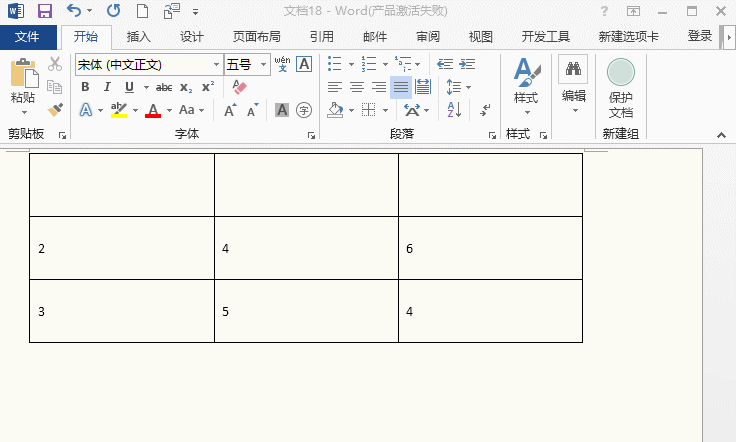
Task: Open the 新建选项卡 tab
Action: pyautogui.click(x=629, y=37)
